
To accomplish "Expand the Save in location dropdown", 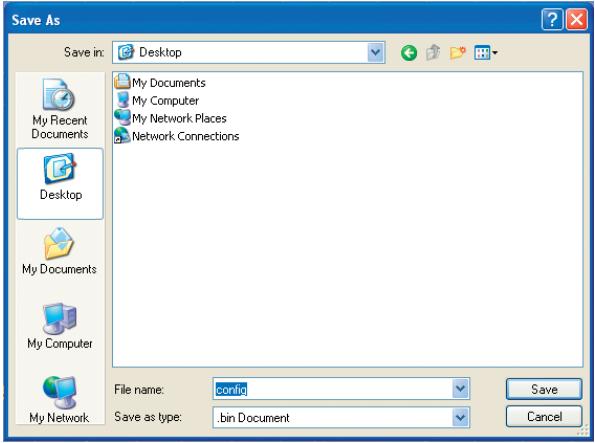I will coord(376,52).
